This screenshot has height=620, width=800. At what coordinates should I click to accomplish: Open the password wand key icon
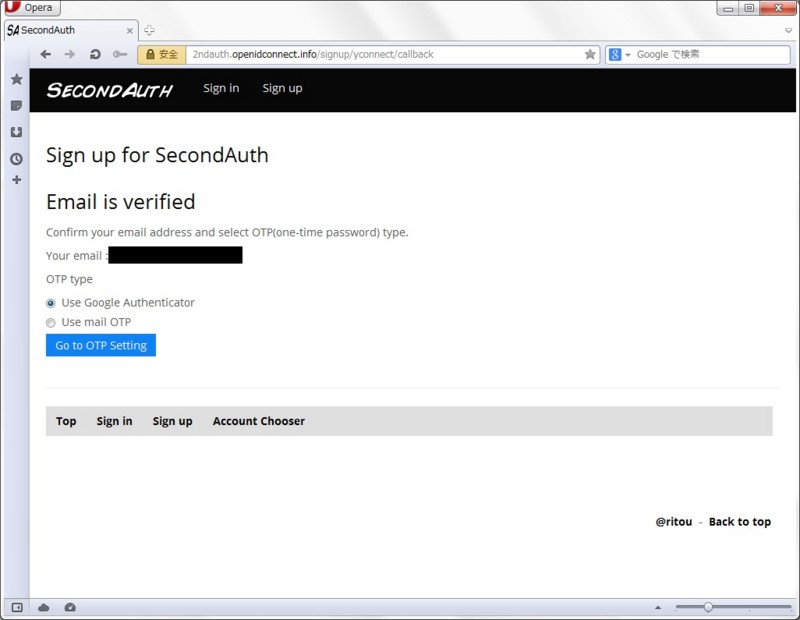(120, 54)
